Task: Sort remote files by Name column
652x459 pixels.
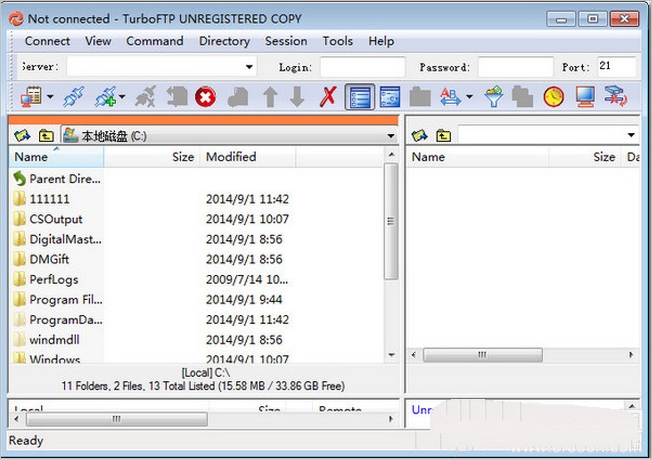Action: click(x=478, y=157)
